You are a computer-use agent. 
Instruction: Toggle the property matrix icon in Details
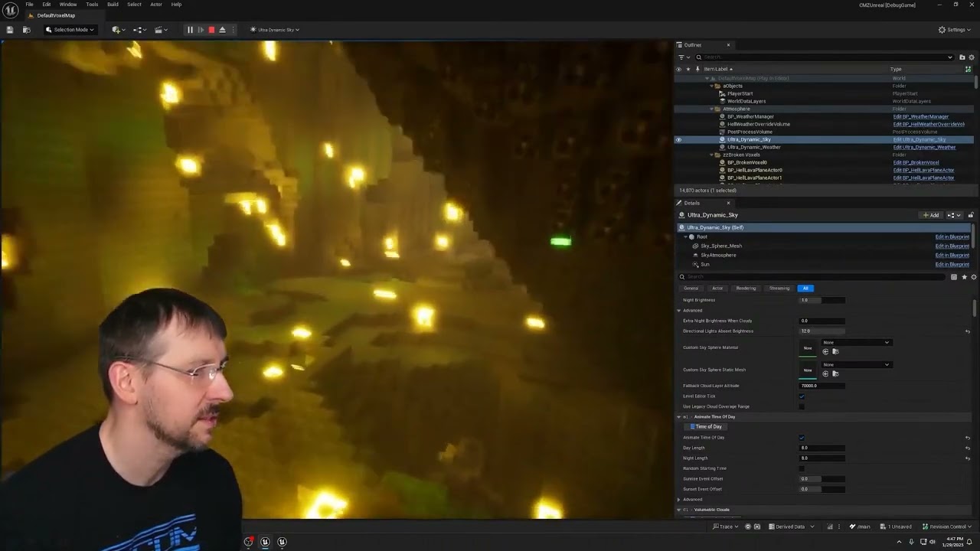954,277
